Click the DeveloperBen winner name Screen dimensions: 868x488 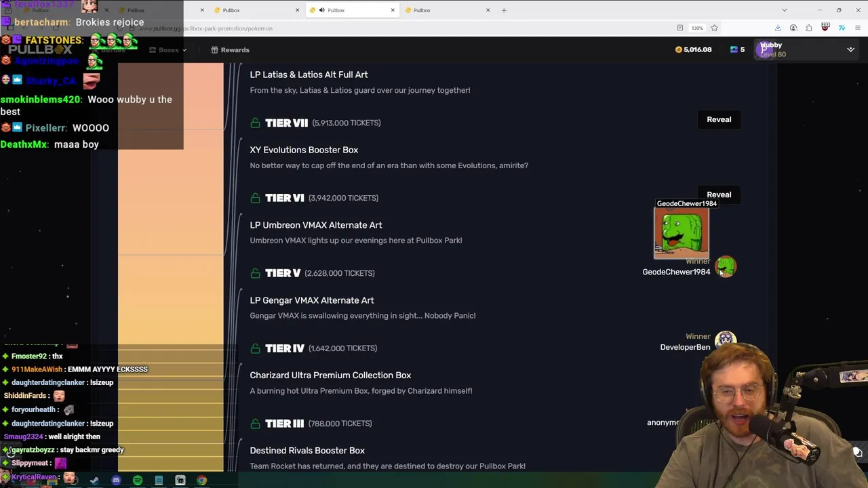685,347
